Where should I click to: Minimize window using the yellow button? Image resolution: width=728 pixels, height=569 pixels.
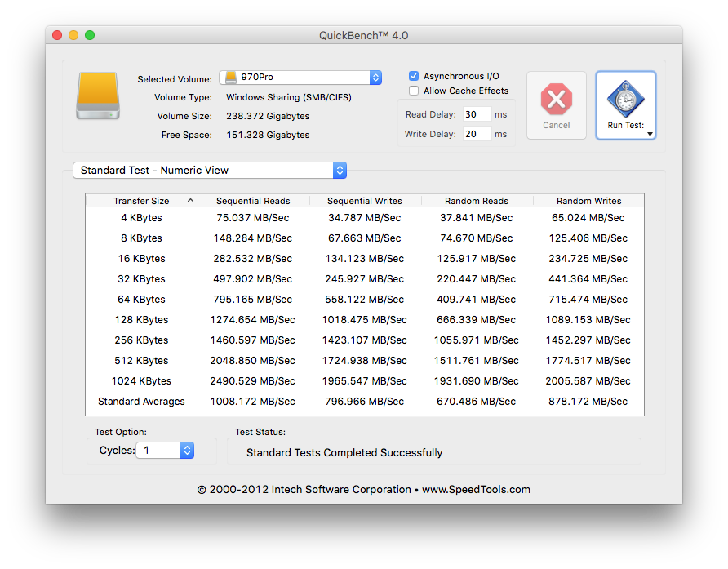[x=73, y=35]
